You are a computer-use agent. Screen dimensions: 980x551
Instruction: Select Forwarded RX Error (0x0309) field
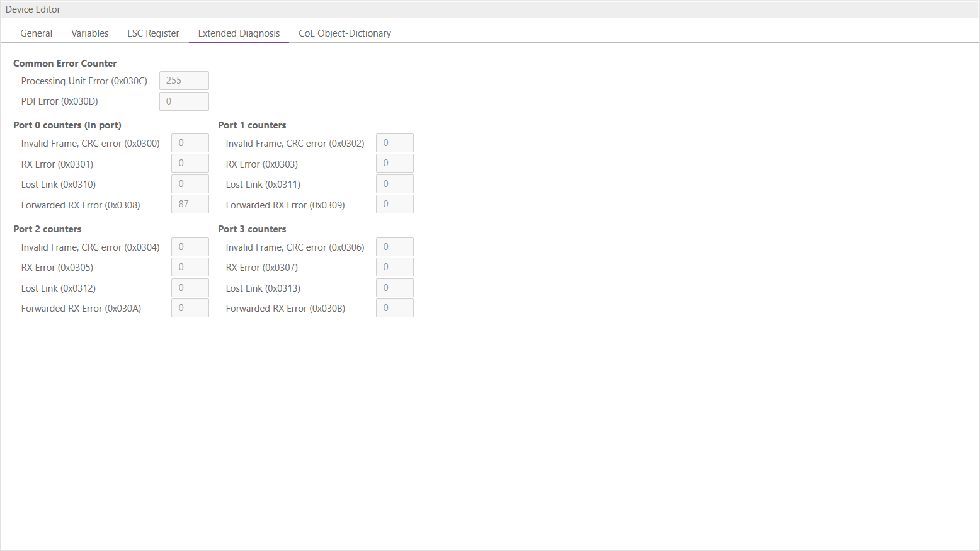click(x=394, y=204)
